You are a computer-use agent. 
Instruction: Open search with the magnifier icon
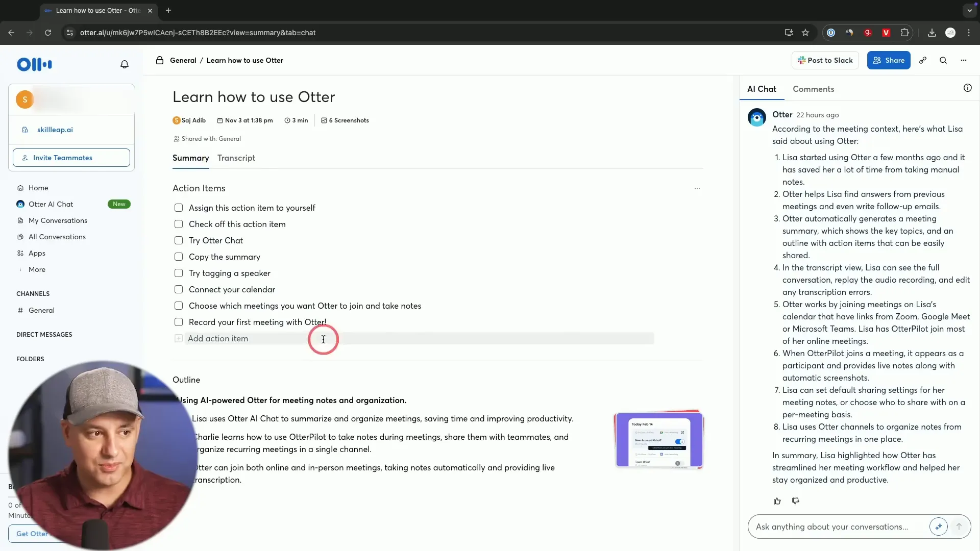[x=943, y=60]
